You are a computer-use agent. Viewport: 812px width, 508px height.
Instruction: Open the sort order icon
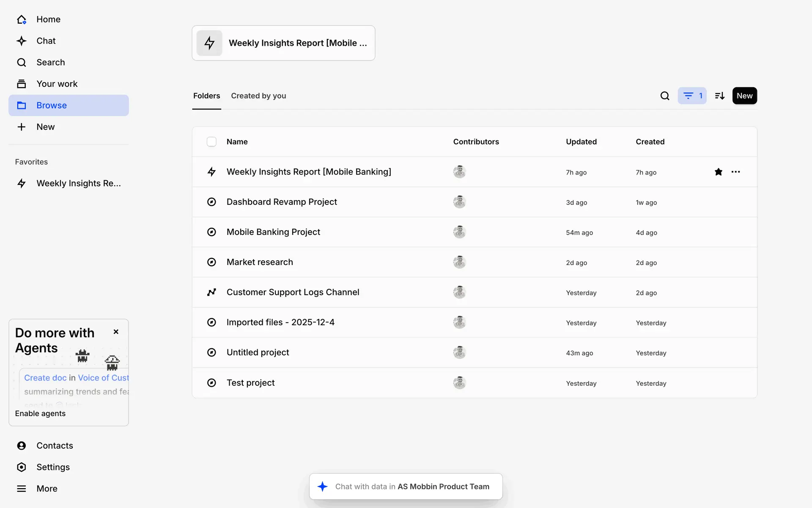click(719, 96)
